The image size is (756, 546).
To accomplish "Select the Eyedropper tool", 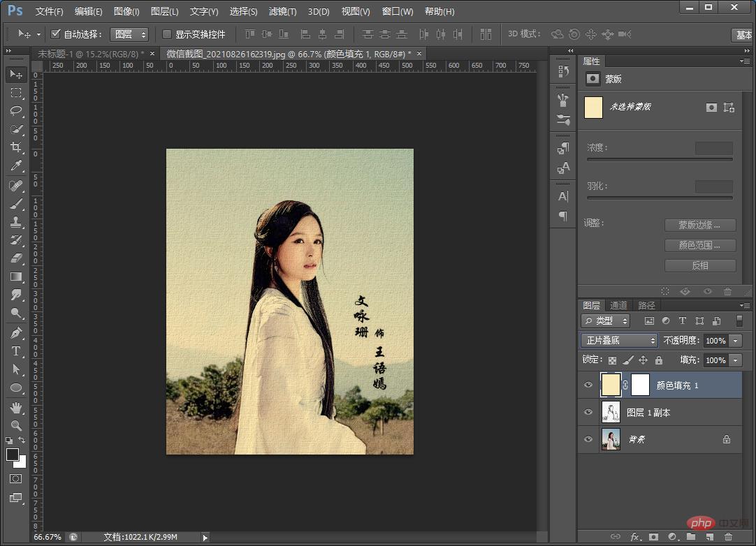I will [x=16, y=165].
